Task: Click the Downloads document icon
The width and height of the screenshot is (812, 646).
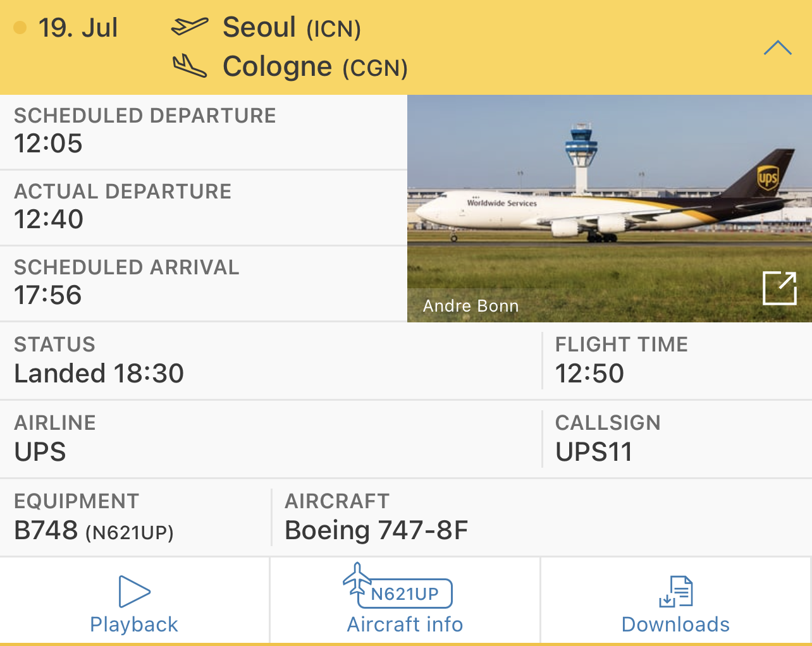Action: click(676, 592)
